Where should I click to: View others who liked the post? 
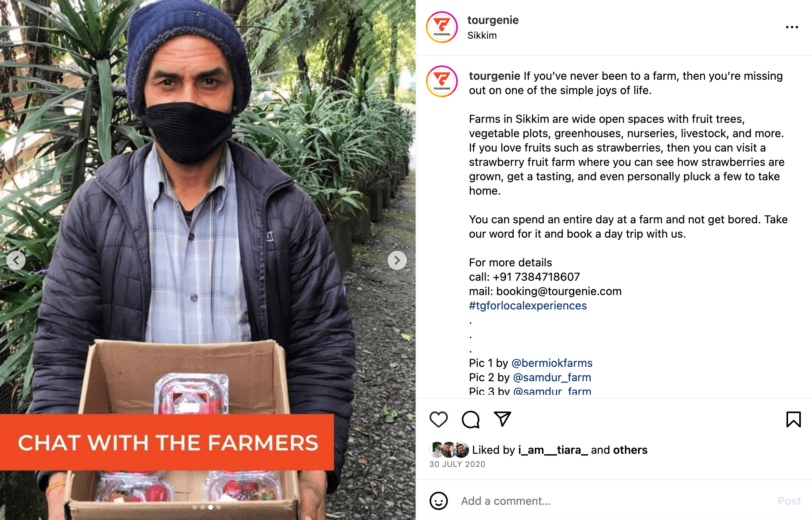(630, 450)
